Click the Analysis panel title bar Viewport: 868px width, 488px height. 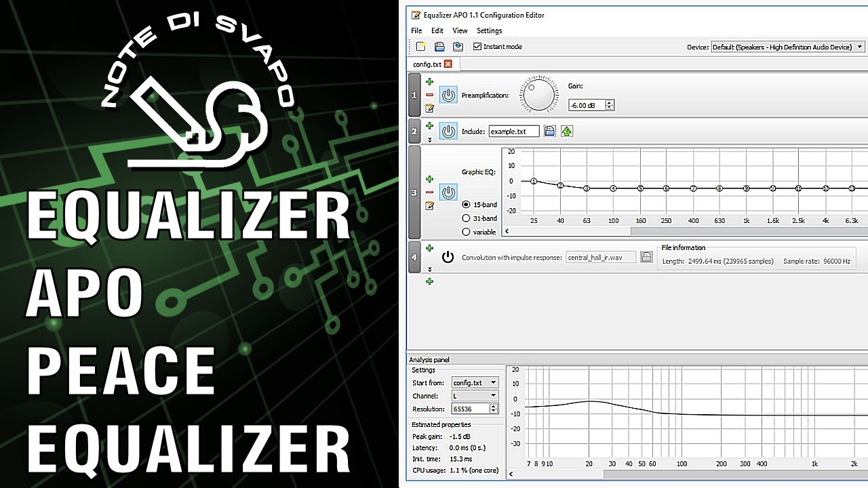[x=637, y=359]
